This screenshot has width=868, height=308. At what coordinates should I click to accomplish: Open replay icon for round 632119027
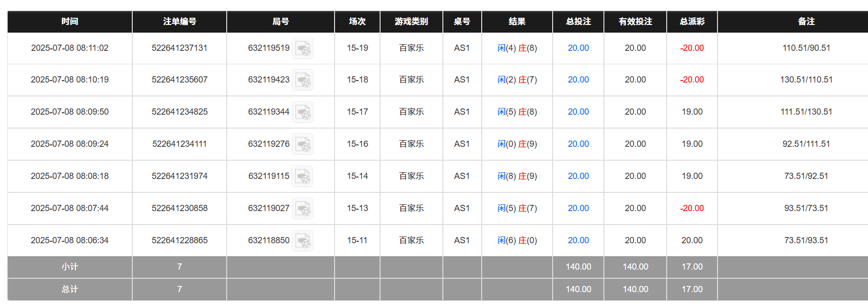coord(303,209)
